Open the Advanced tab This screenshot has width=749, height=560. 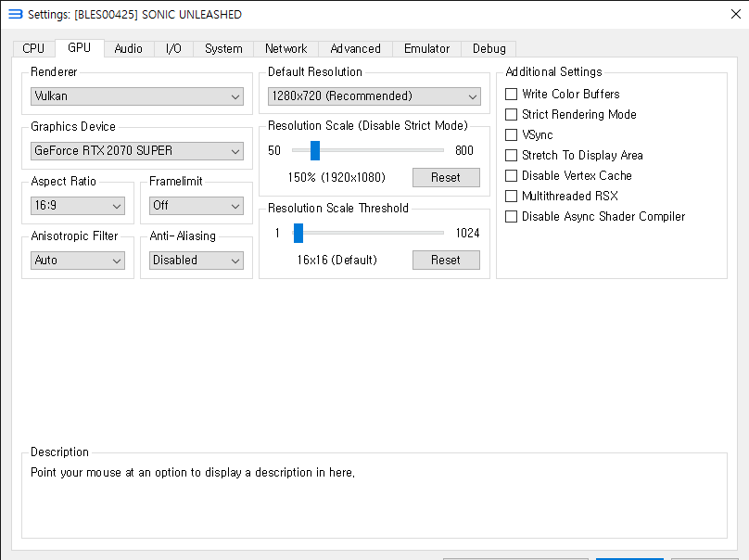pyautogui.click(x=355, y=48)
